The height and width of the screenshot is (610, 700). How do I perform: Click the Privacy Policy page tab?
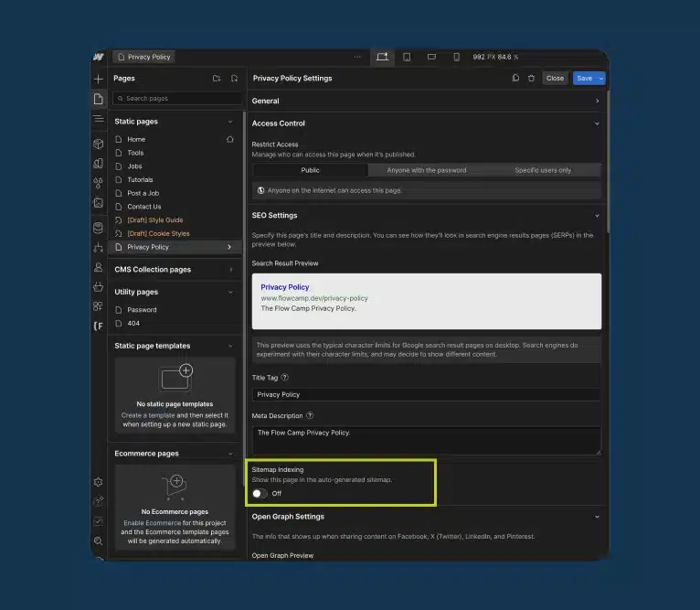coord(144,57)
